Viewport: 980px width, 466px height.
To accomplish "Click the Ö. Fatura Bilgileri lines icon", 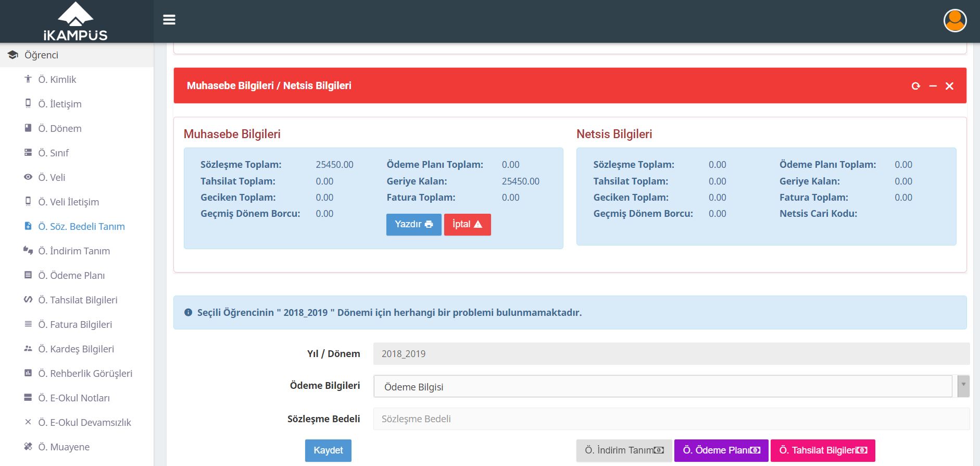I will coord(28,324).
